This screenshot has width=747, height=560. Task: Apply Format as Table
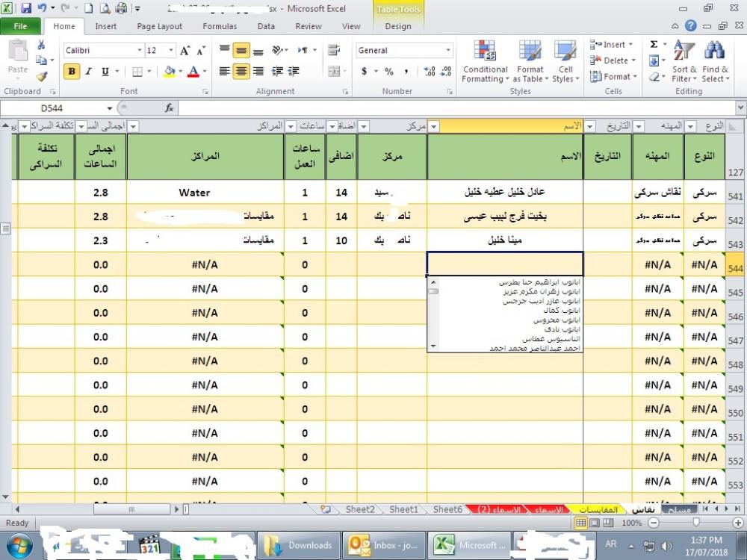click(530, 62)
